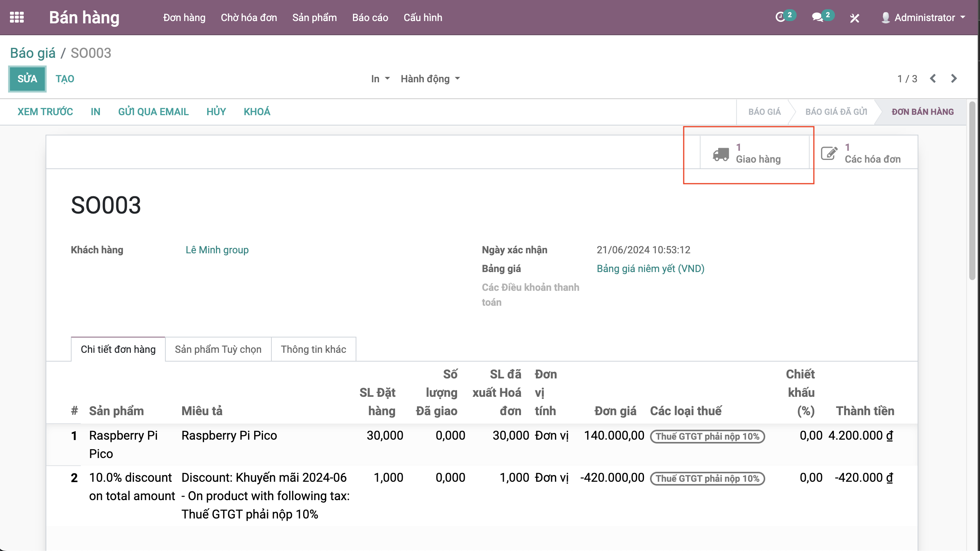Go to next record arrow
Image resolution: width=980 pixels, height=551 pixels.
[x=954, y=78]
